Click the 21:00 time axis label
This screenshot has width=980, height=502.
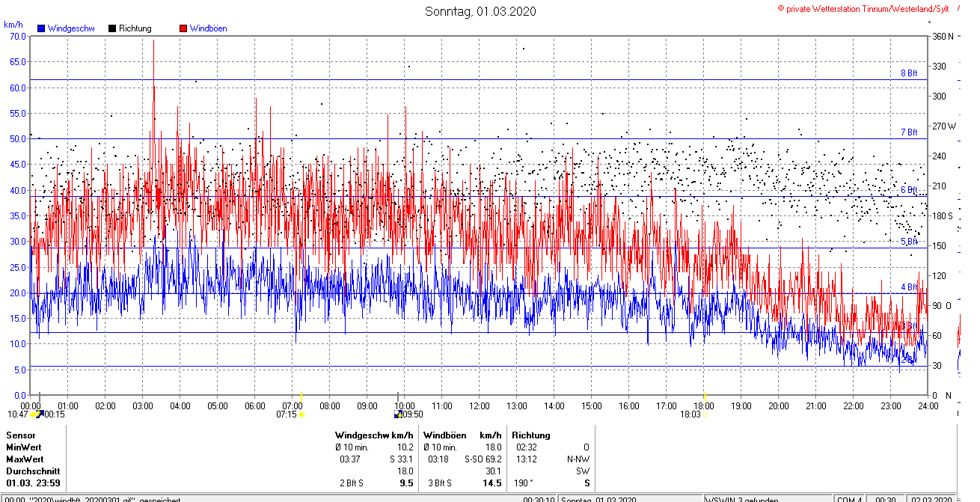[816, 406]
